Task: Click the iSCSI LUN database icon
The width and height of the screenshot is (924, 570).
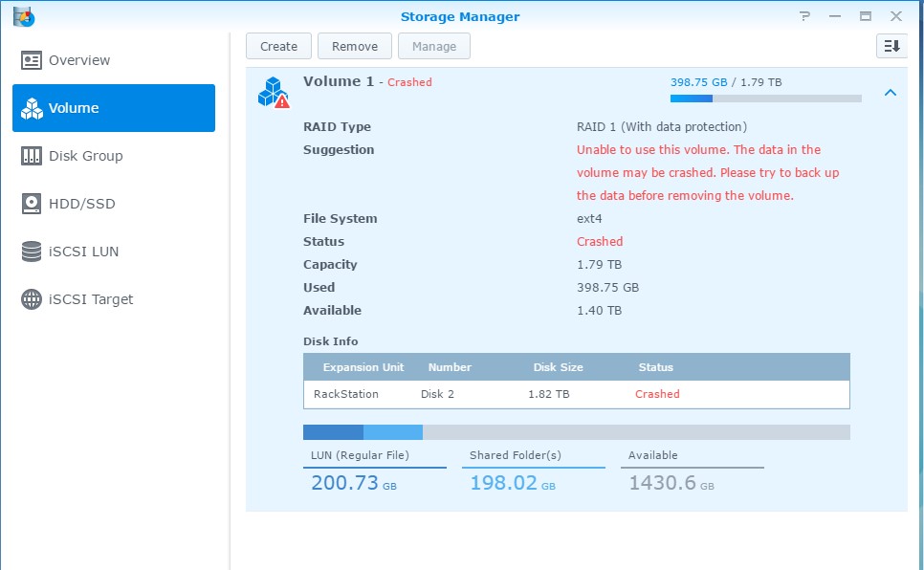Action: (x=32, y=252)
